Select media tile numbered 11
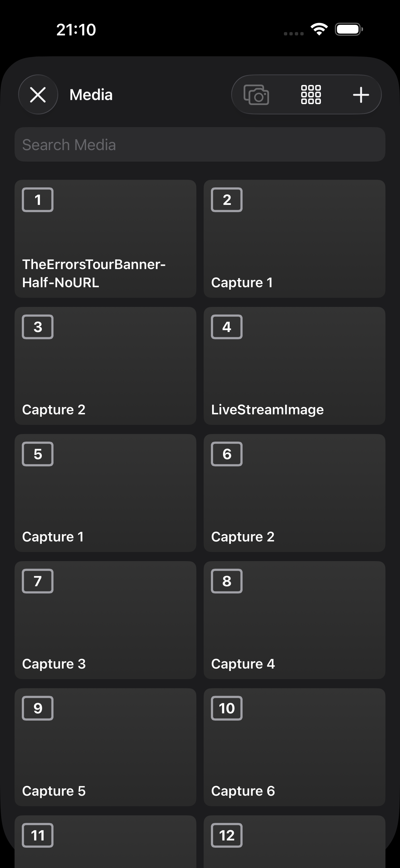Image resolution: width=400 pixels, height=868 pixels. click(105, 846)
